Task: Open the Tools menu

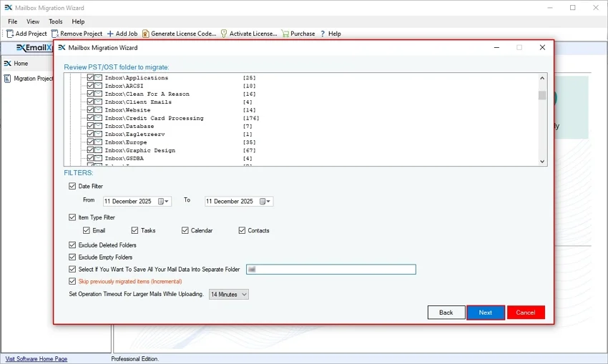Action: [x=56, y=21]
